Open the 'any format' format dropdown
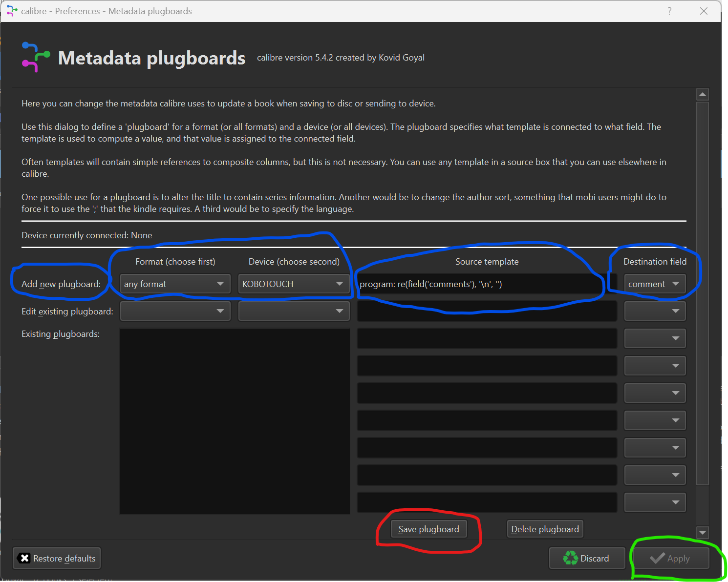Screen dimensions: 728x582 [x=175, y=284]
